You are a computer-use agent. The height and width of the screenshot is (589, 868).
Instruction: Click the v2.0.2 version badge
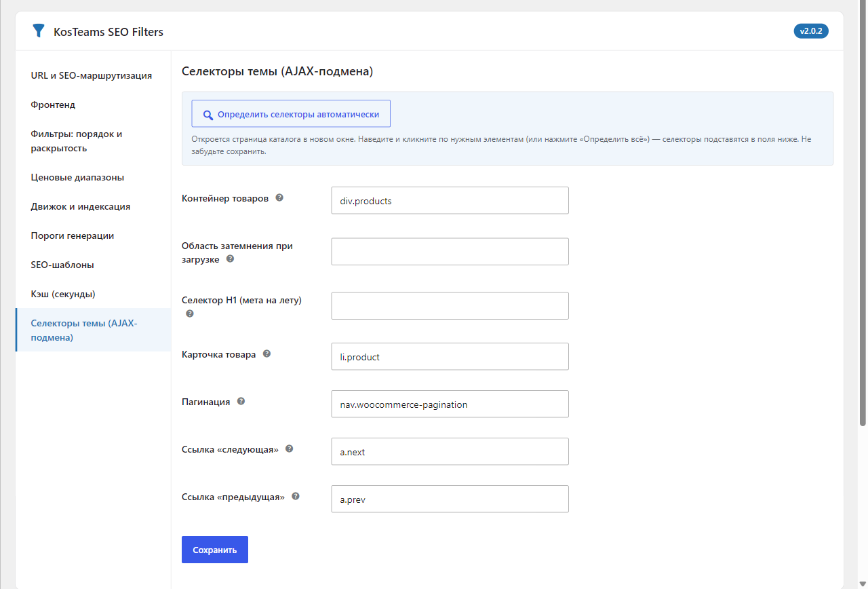tap(811, 31)
